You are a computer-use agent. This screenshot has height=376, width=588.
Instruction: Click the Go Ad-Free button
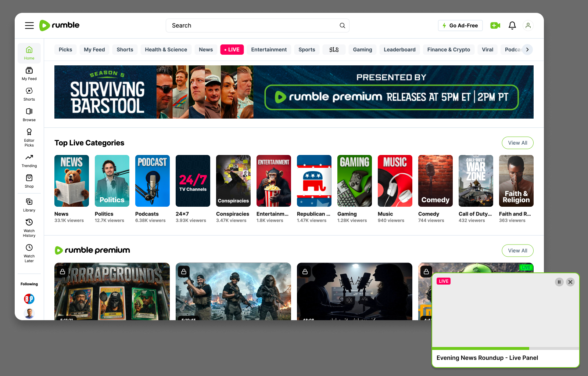[460, 25]
